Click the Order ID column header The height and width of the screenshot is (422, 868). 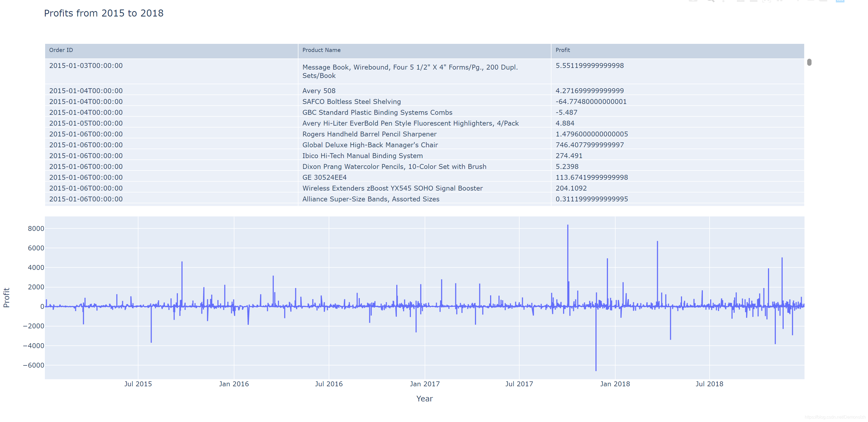click(61, 50)
